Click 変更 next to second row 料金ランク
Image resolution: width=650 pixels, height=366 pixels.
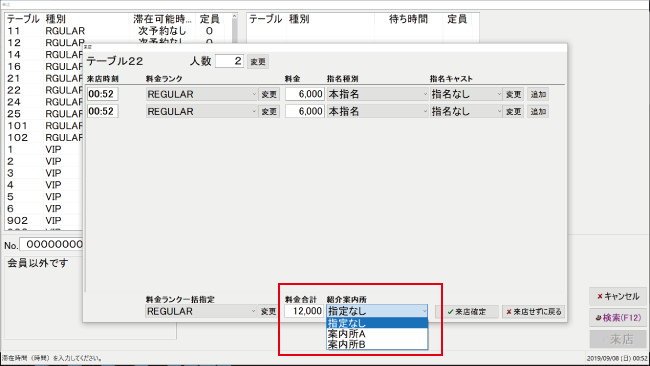click(269, 111)
